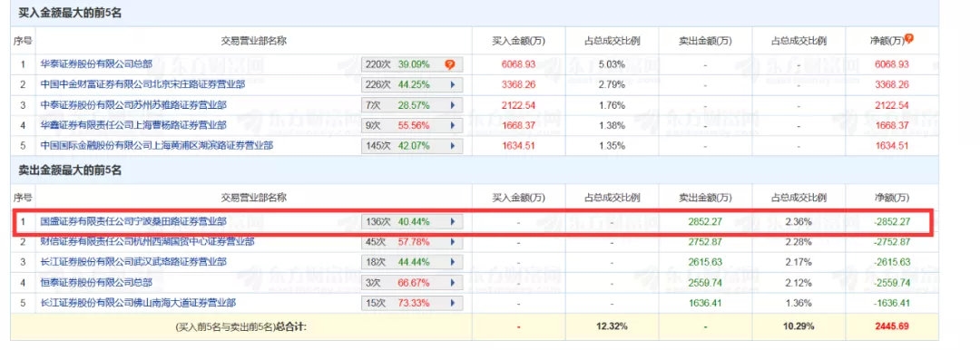This screenshot has height=350, width=980.
Task: Expand the 3次 66.67% arrow button
Action: coord(452,283)
